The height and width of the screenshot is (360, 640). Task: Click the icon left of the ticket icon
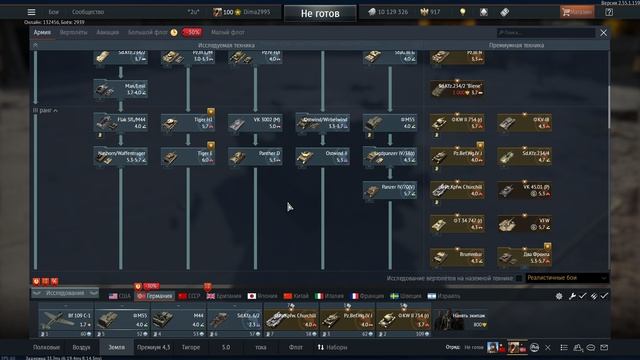pyautogui.click(x=484, y=12)
